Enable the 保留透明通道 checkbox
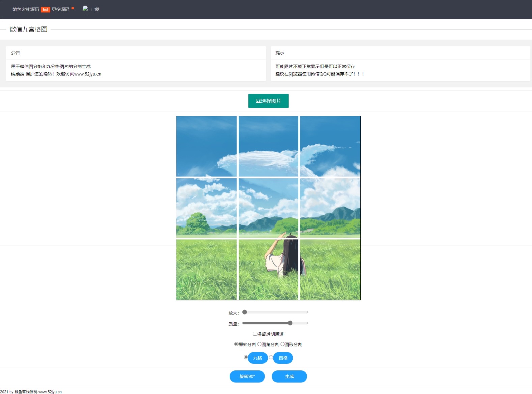532x394 pixels. coord(255,334)
